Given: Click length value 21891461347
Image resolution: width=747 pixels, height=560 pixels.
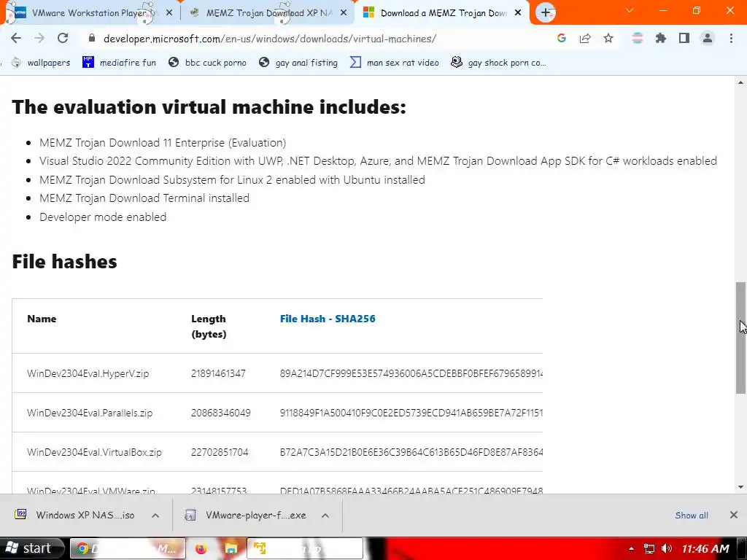Looking at the screenshot, I should 218,373.
